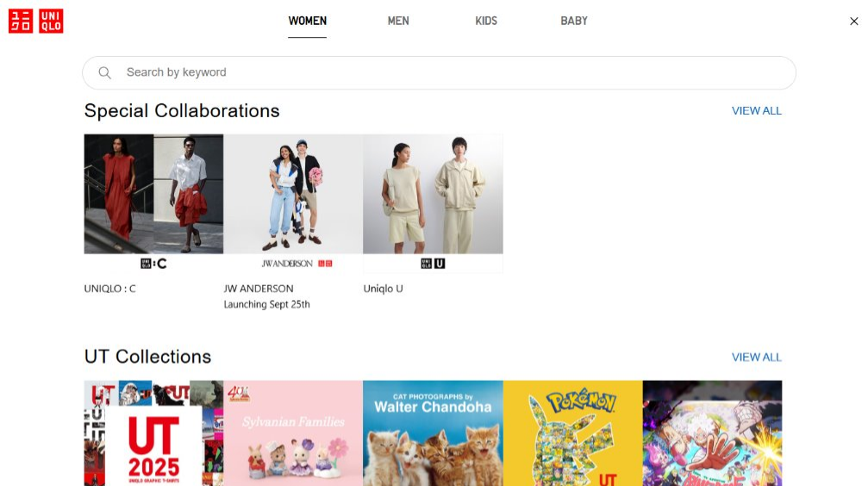Click the magnifying glass search icon

[x=105, y=73]
